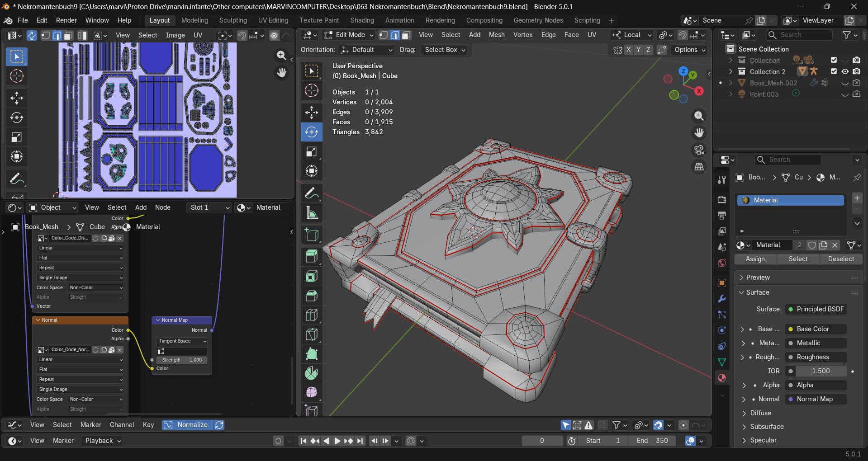Toggle camera view icon in viewport
Viewport: 868px width, 461px height.
(699, 150)
